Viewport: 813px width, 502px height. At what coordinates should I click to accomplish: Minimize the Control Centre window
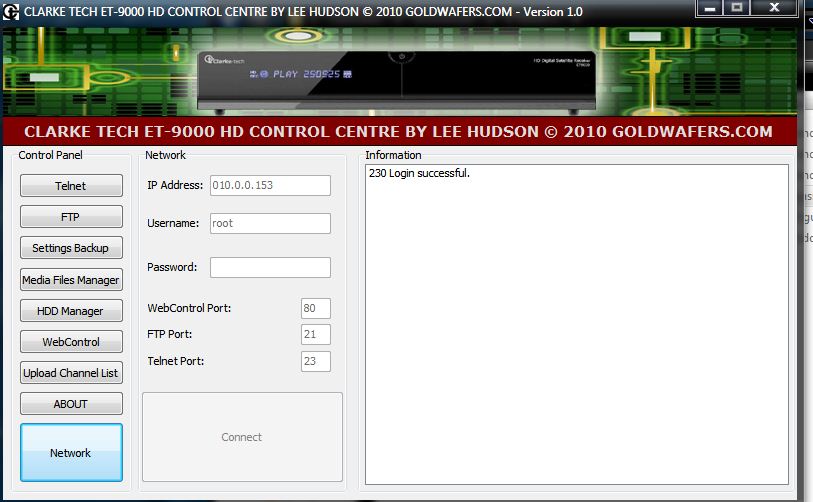coord(710,8)
